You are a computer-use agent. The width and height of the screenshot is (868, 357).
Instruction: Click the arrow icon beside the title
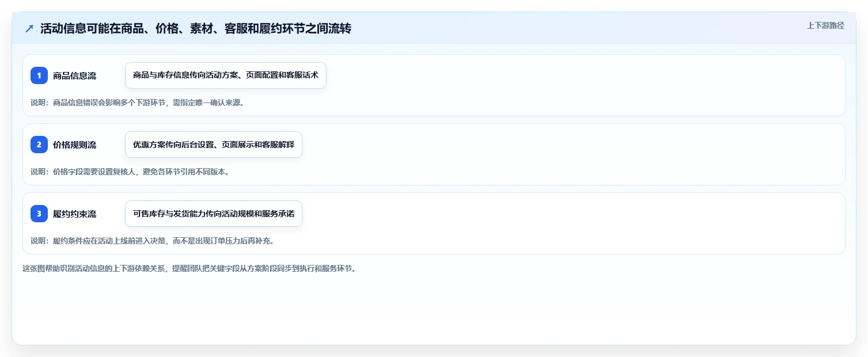coord(29,29)
